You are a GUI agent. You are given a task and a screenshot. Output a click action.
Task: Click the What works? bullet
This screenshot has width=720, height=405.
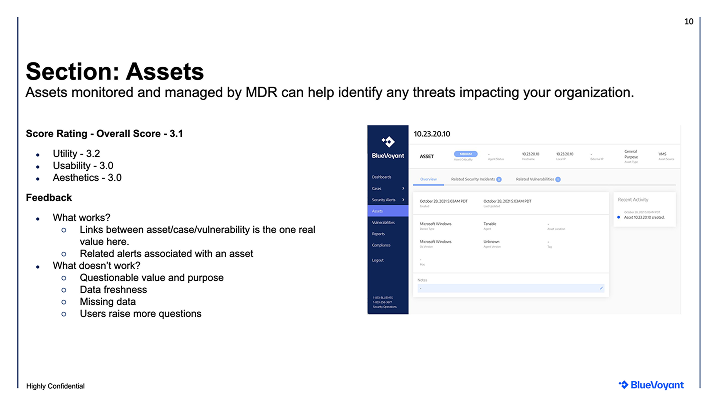point(81,218)
